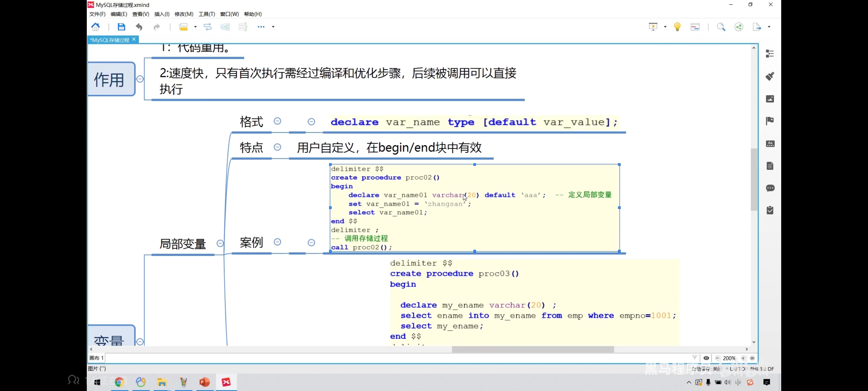The height and width of the screenshot is (391, 868).
Task: Click the share icon in toolbar
Action: 739,27
